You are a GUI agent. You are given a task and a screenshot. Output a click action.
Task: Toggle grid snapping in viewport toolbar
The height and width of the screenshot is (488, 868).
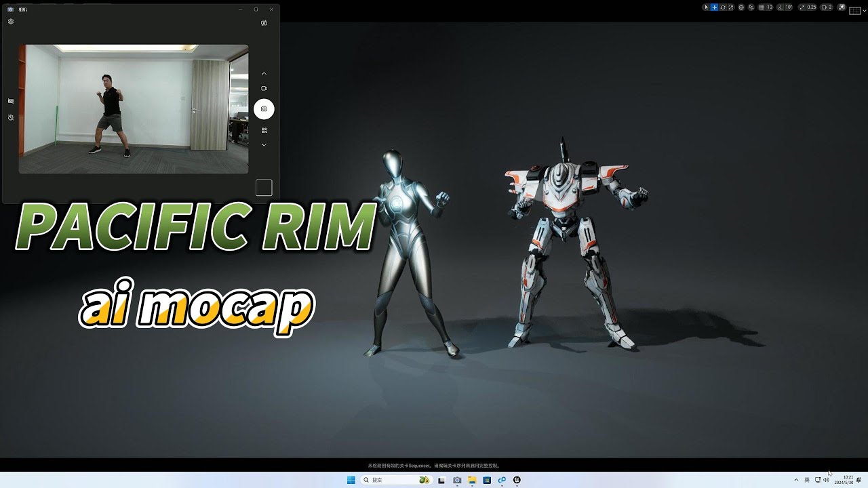point(762,7)
